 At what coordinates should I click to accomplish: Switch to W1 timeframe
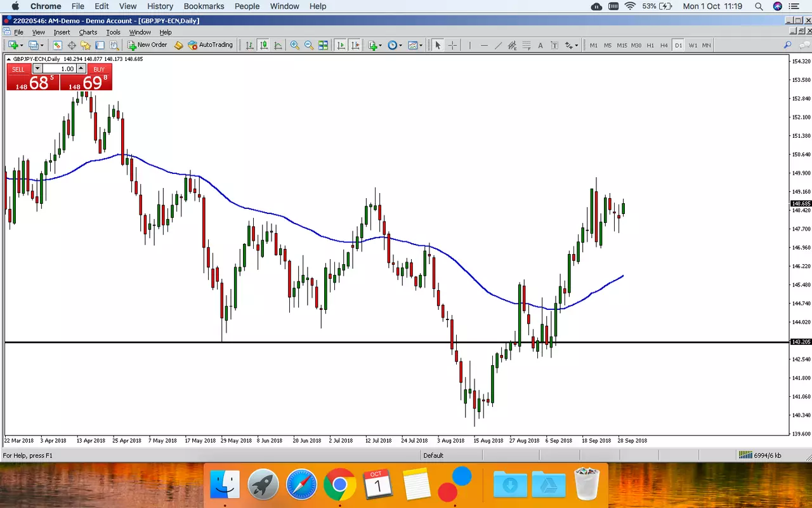coord(693,45)
